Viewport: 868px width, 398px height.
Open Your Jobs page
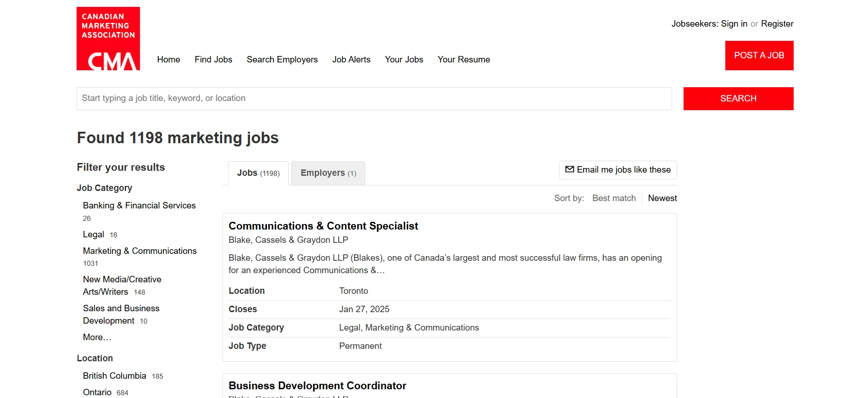404,59
